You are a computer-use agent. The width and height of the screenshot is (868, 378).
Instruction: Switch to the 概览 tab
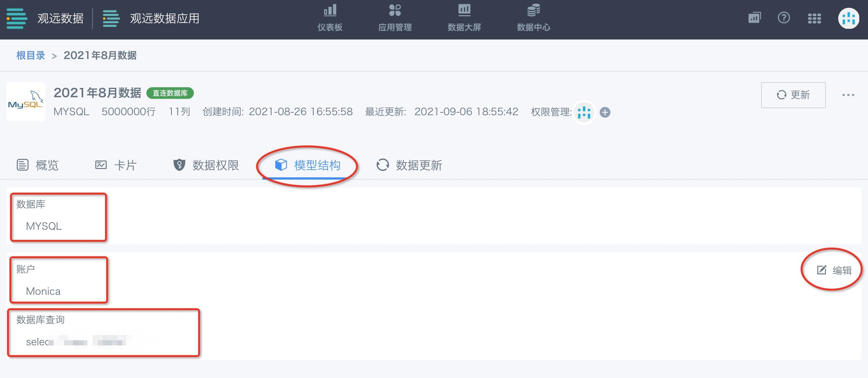point(37,165)
